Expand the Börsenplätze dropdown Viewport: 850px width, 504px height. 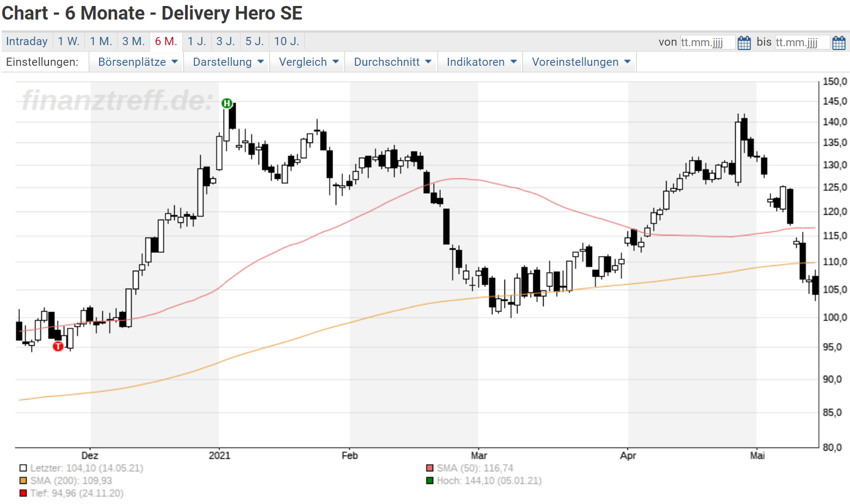(137, 62)
